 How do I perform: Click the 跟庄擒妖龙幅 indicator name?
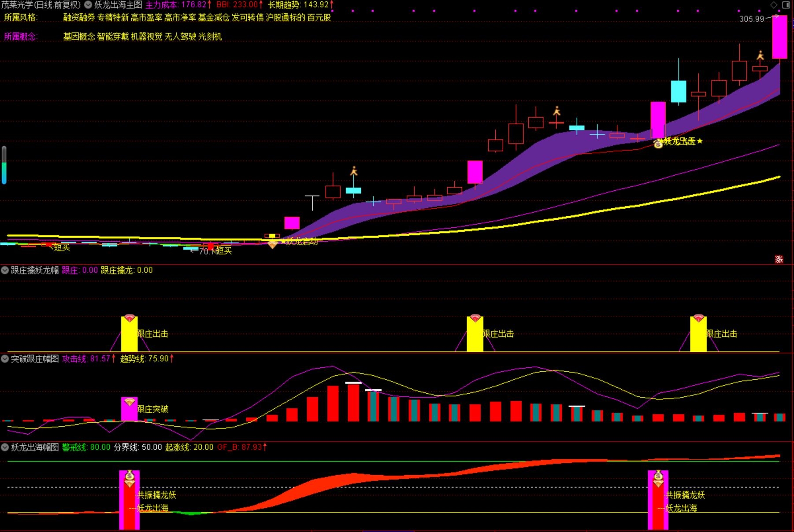pyautogui.click(x=35, y=270)
